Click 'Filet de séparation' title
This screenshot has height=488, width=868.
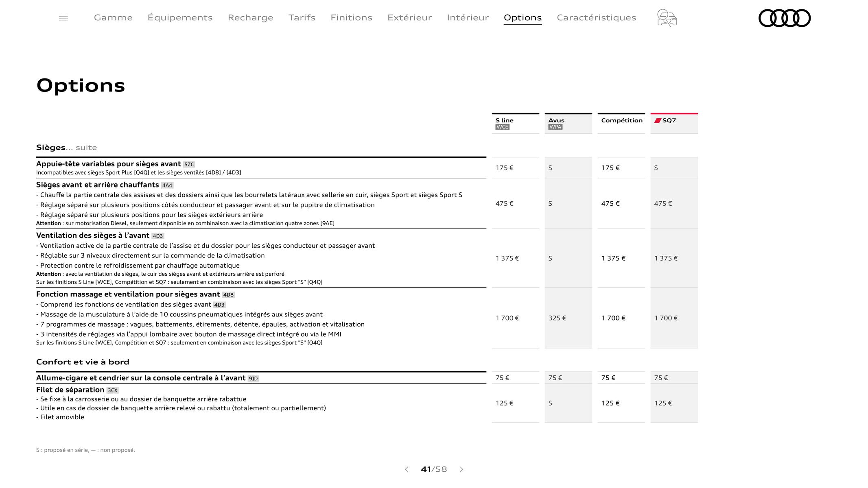click(x=70, y=390)
